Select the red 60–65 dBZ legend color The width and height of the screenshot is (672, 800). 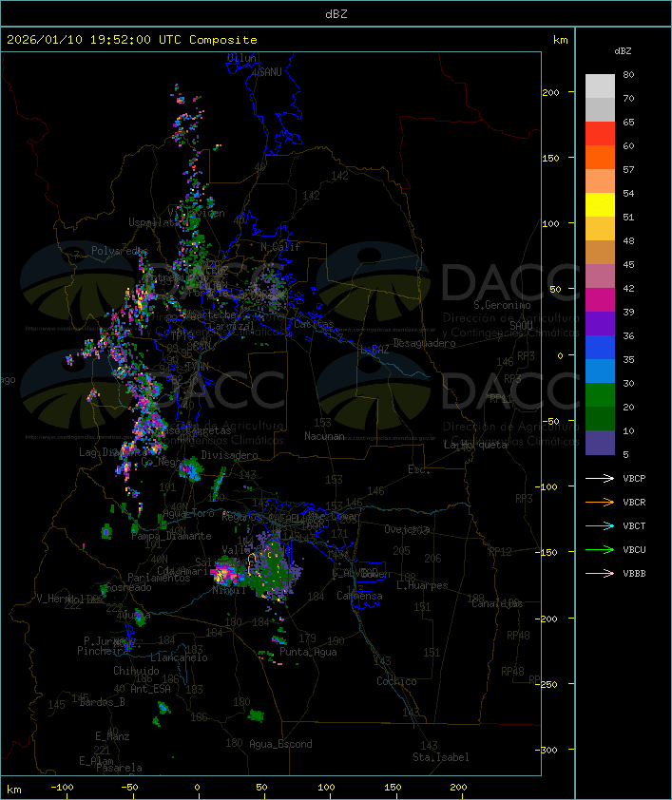tap(600, 134)
